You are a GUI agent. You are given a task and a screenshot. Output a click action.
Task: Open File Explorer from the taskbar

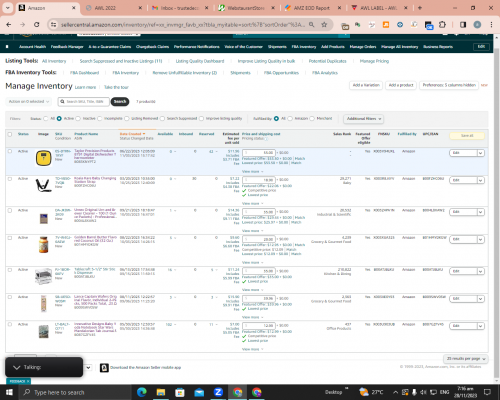161,392
